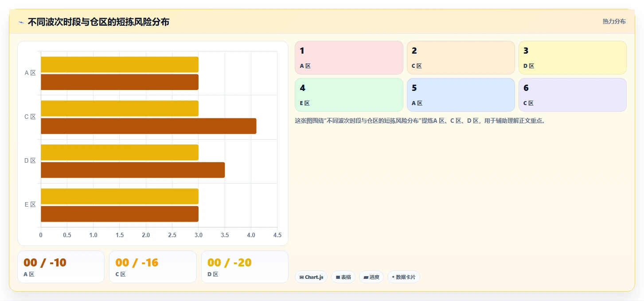The height and width of the screenshot is (301, 644).
Task: Click the 表格 tag pill
Action: click(x=343, y=277)
